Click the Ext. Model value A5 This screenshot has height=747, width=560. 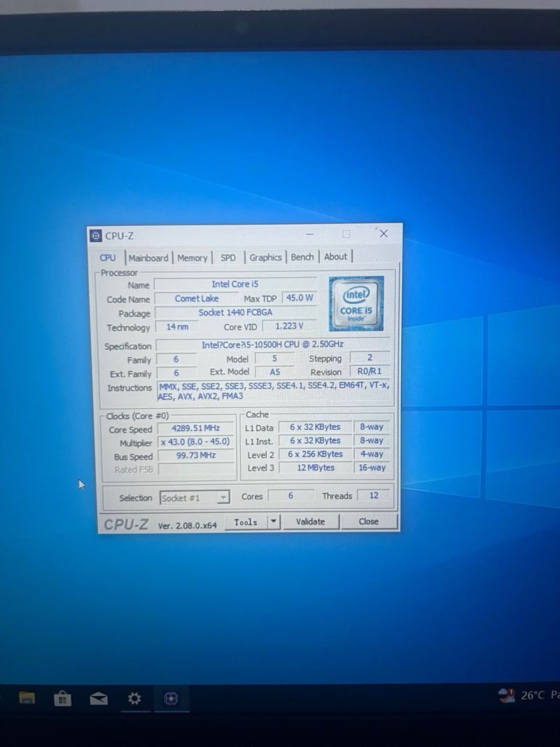tap(275, 372)
